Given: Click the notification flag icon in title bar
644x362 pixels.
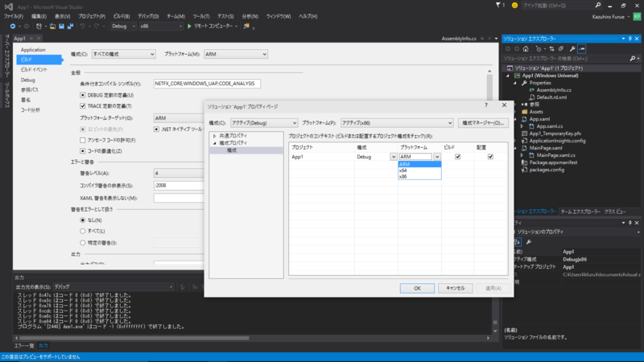Looking at the screenshot, I should click(x=498, y=6).
